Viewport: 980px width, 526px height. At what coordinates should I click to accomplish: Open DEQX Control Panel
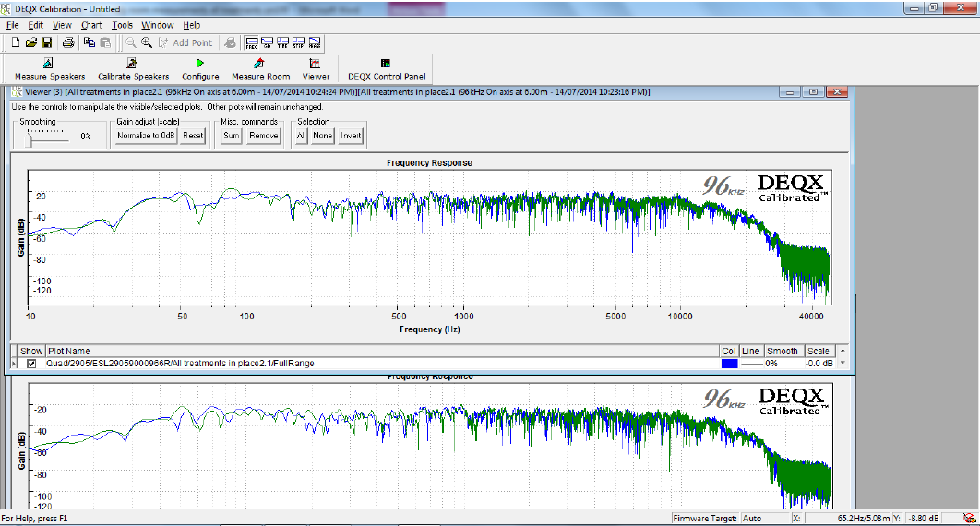pos(387,69)
